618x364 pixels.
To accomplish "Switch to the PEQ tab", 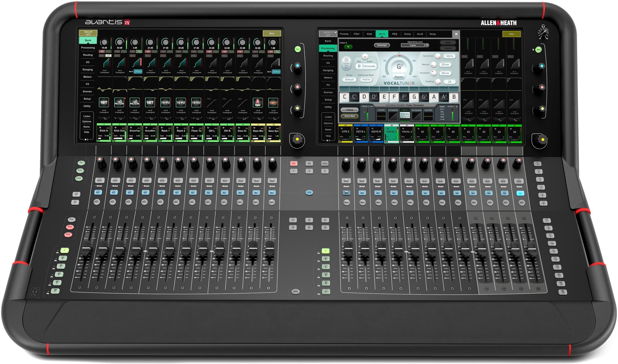I will (x=395, y=34).
